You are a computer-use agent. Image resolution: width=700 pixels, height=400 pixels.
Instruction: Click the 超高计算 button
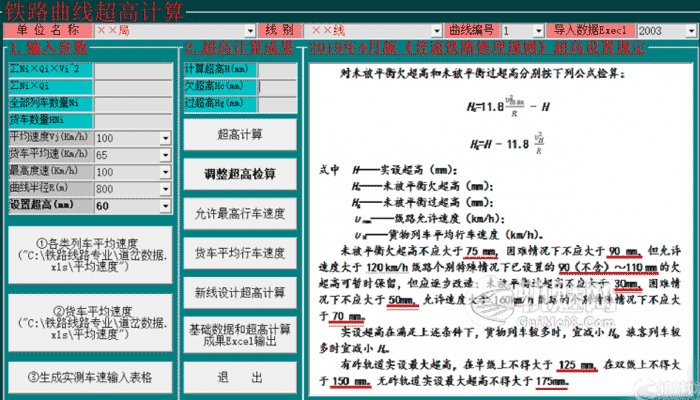click(x=240, y=134)
